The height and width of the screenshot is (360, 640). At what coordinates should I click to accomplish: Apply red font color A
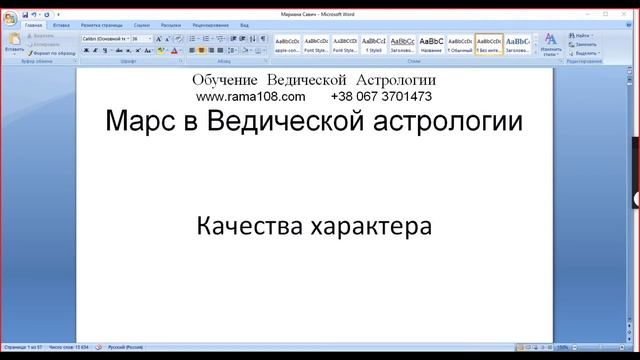pos(174,51)
